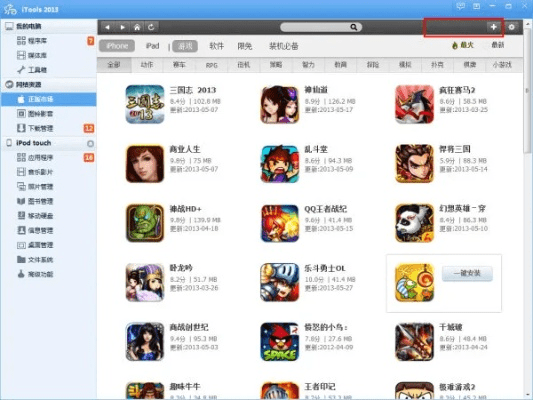
Task: Select the 全部 category tab
Action: (x=114, y=65)
